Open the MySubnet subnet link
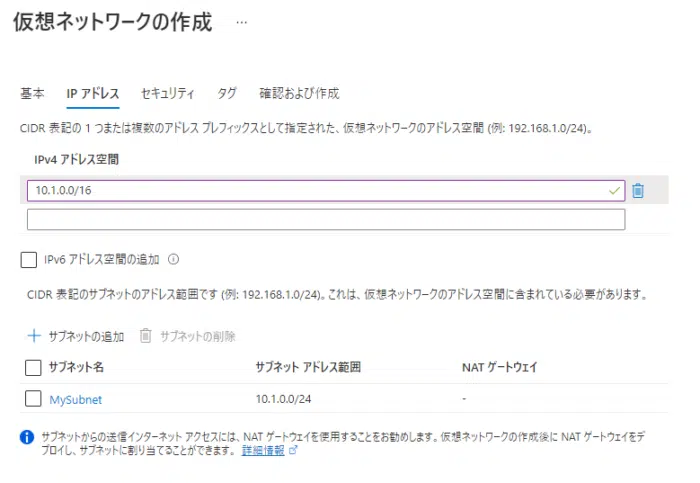 point(76,399)
